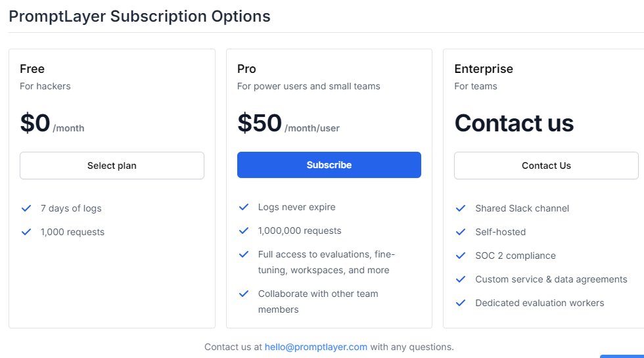Open the hello@promptlayer.com email link
This screenshot has width=644, height=358.
[x=316, y=347]
